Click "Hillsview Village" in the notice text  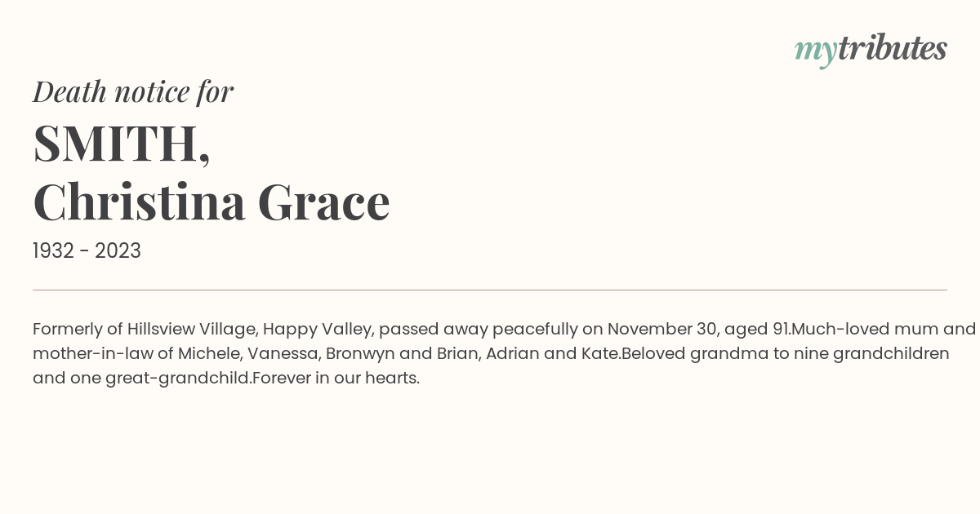click(192, 329)
